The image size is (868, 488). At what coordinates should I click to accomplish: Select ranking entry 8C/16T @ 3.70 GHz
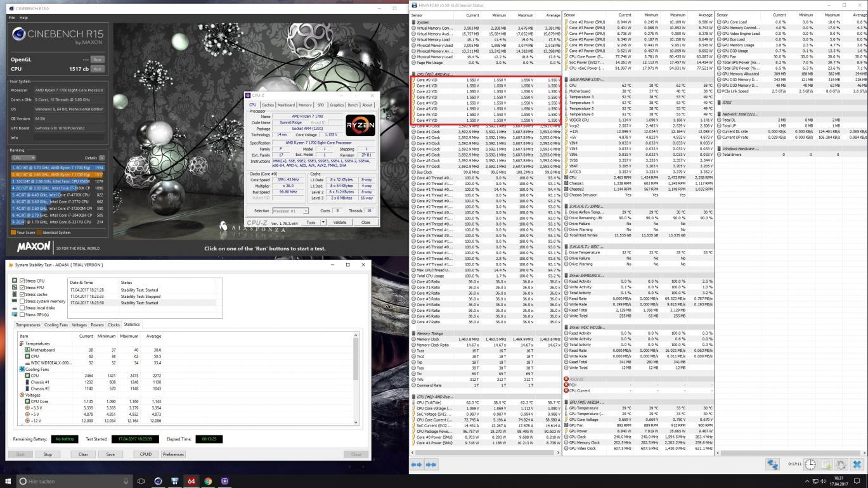click(x=58, y=169)
